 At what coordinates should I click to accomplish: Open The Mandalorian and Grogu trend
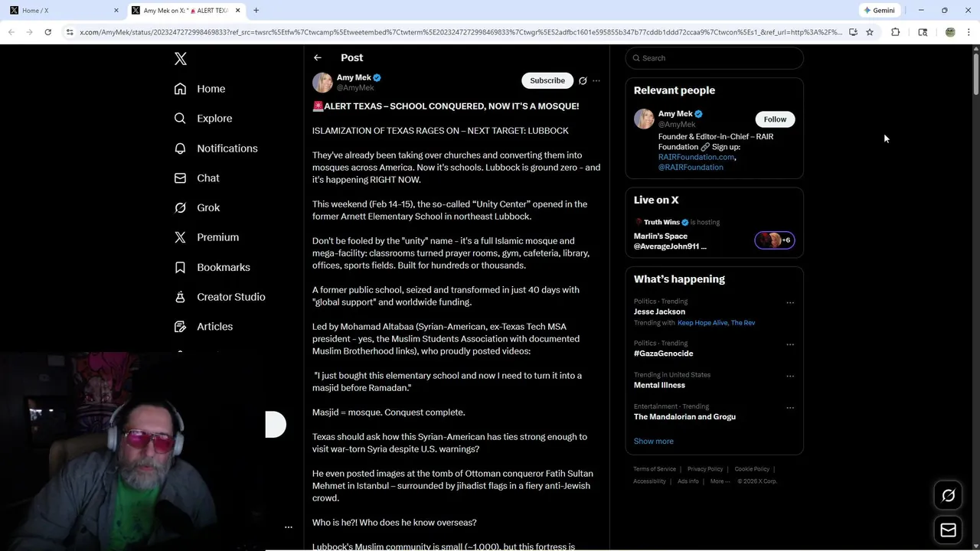tap(684, 417)
